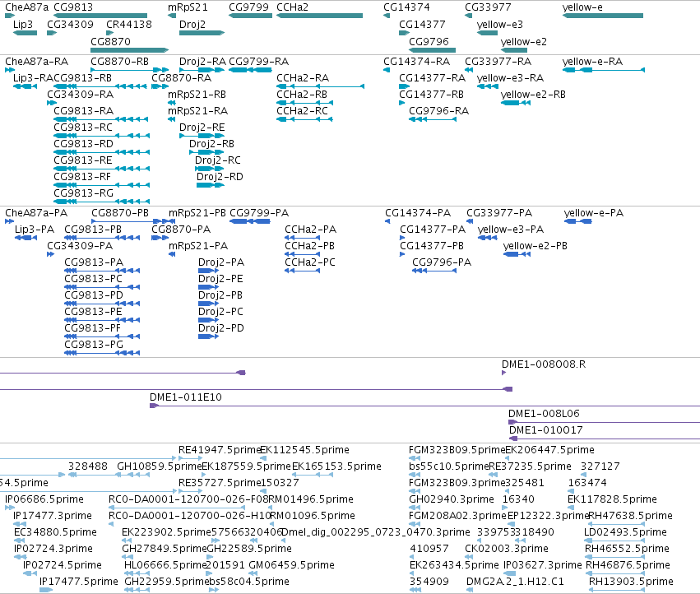Select the yellow-e-RA transcript glyph
Screen dimensions: 700x594
coord(604,70)
